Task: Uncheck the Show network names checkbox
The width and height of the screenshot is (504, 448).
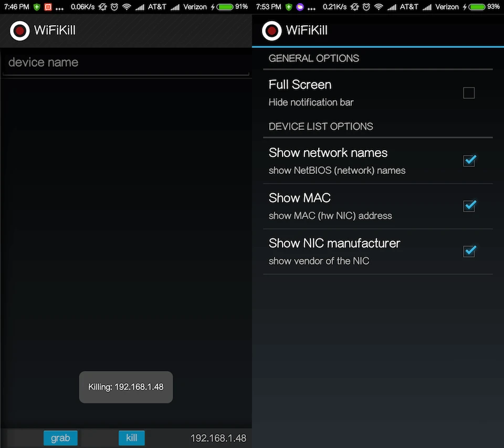Action: pyautogui.click(x=469, y=161)
